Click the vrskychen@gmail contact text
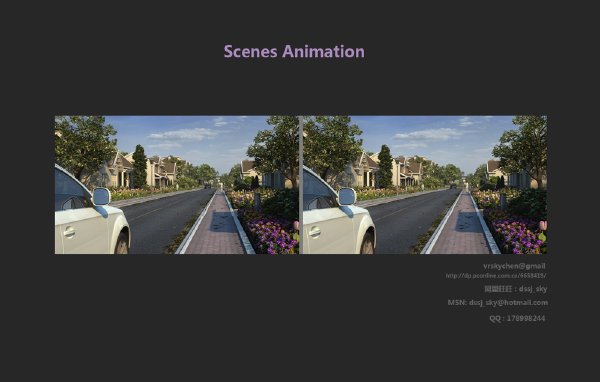The width and height of the screenshot is (600, 382). [x=514, y=266]
